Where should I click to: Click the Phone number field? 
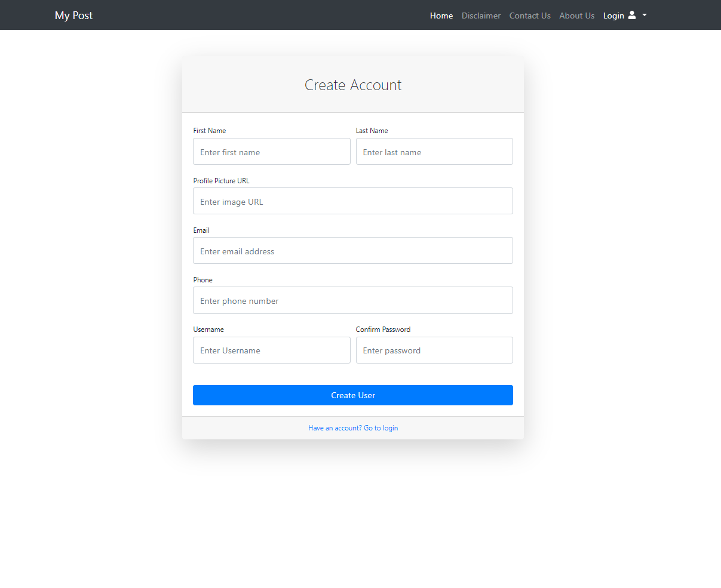click(x=353, y=300)
